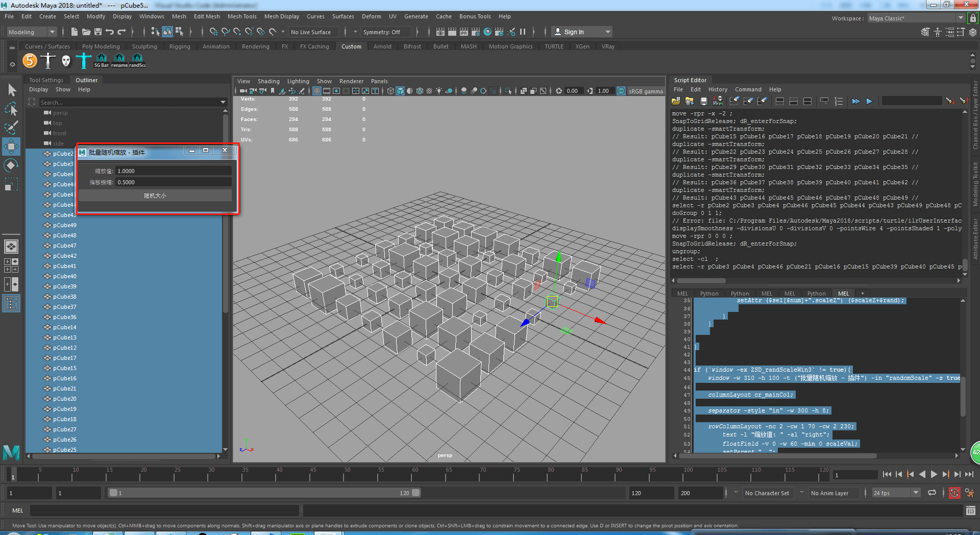
Task: Click the SG Bat shelf icon
Action: tap(102, 60)
